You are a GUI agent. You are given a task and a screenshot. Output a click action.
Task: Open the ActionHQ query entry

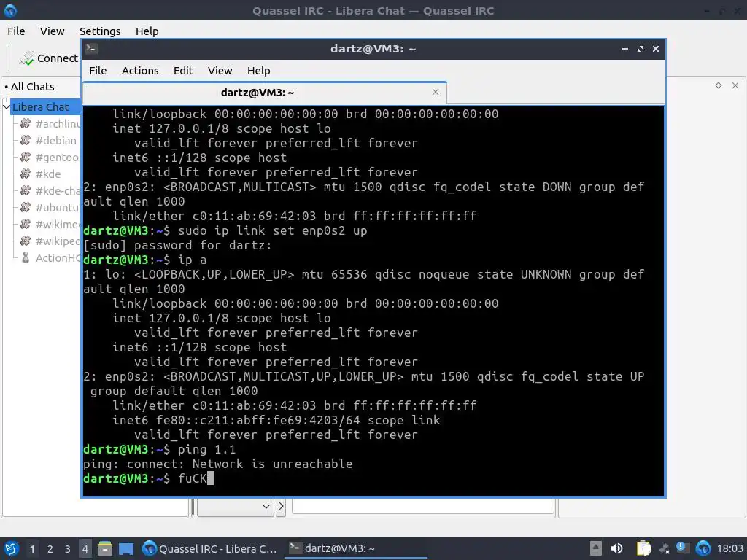click(58, 257)
